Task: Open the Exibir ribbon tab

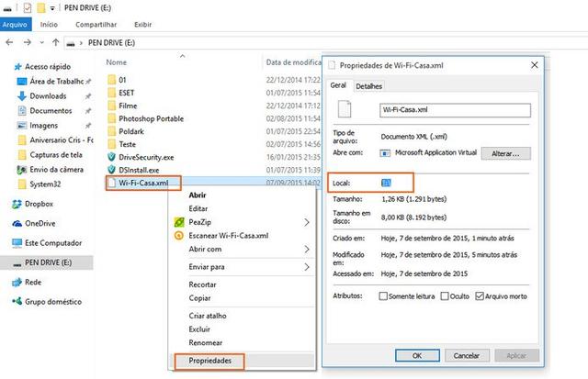Action: (x=143, y=25)
